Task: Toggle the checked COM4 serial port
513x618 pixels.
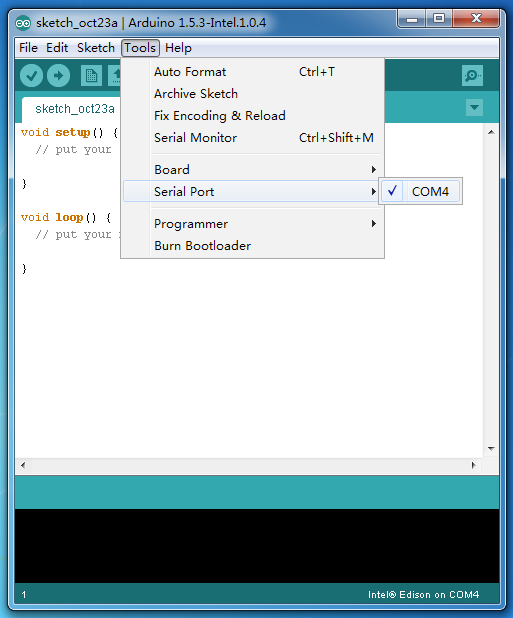Action: coord(420,192)
